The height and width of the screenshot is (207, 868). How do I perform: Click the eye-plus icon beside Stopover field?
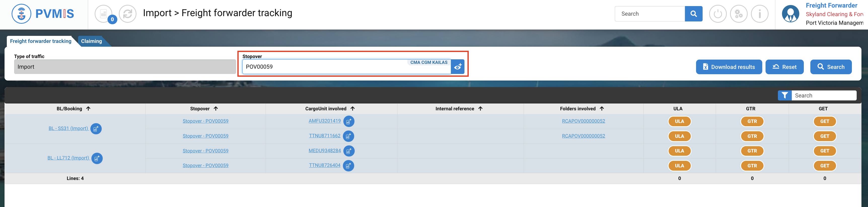pyautogui.click(x=458, y=67)
